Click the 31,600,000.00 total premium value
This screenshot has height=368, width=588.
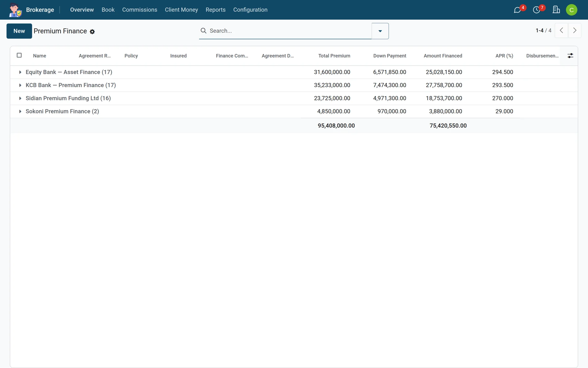pos(332,72)
